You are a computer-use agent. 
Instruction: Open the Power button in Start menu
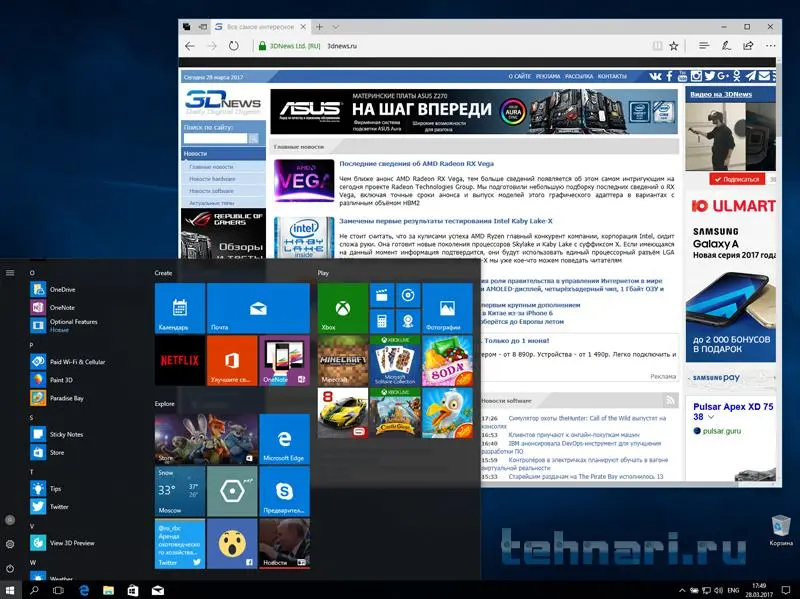[x=10, y=568]
